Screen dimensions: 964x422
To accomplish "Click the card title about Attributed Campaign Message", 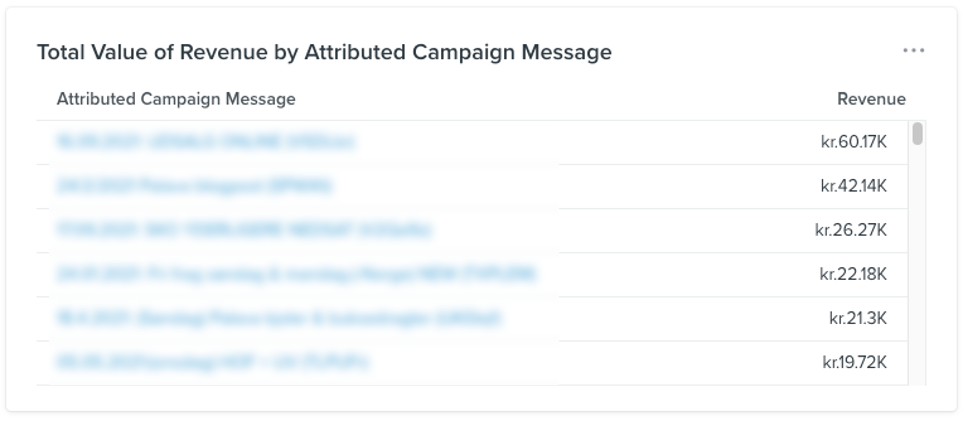I will click(324, 52).
